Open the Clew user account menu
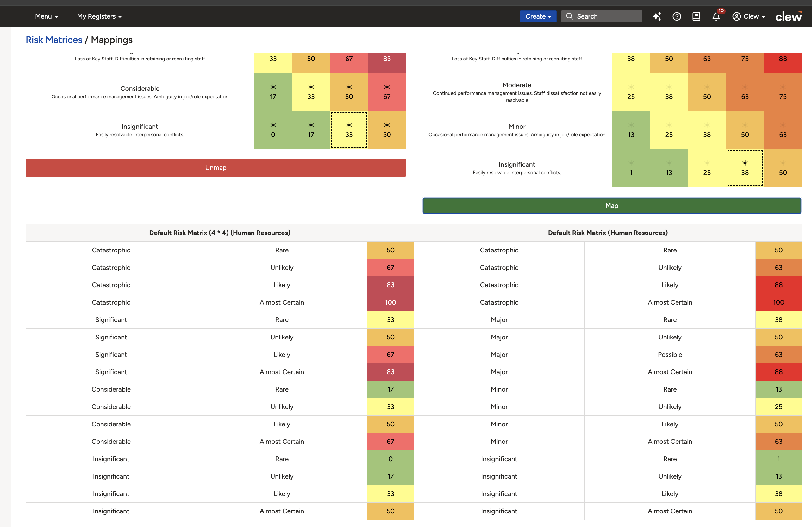 [x=749, y=16]
